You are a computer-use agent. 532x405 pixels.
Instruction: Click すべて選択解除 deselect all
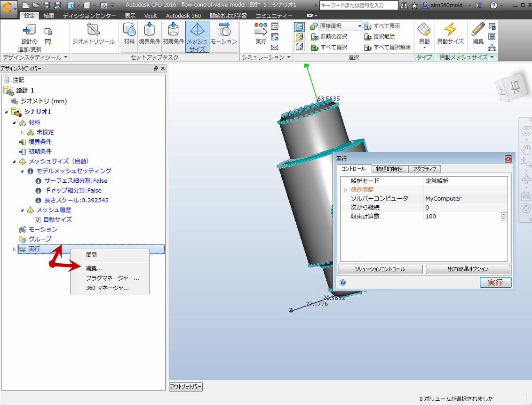[387, 47]
